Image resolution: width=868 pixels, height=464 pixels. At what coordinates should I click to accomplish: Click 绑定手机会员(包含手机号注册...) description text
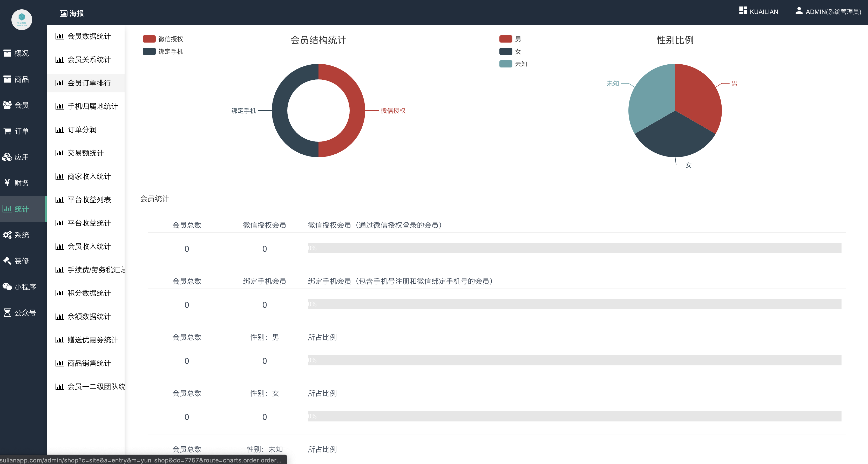400,281
